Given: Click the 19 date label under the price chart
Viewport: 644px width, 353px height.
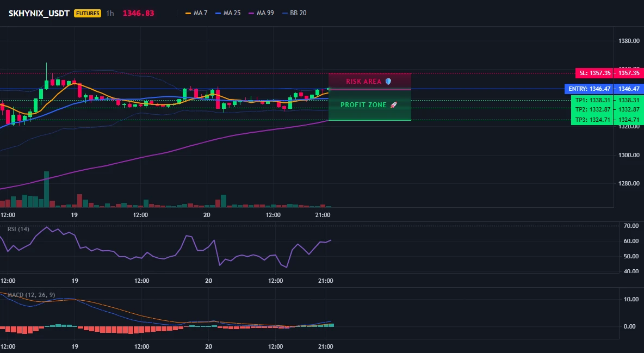Looking at the screenshot, I should pyautogui.click(x=74, y=215).
